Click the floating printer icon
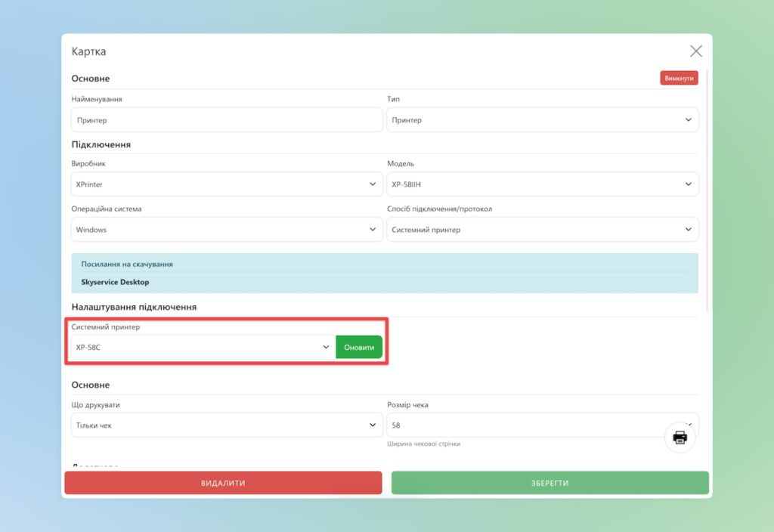The image size is (774, 532). point(680,438)
